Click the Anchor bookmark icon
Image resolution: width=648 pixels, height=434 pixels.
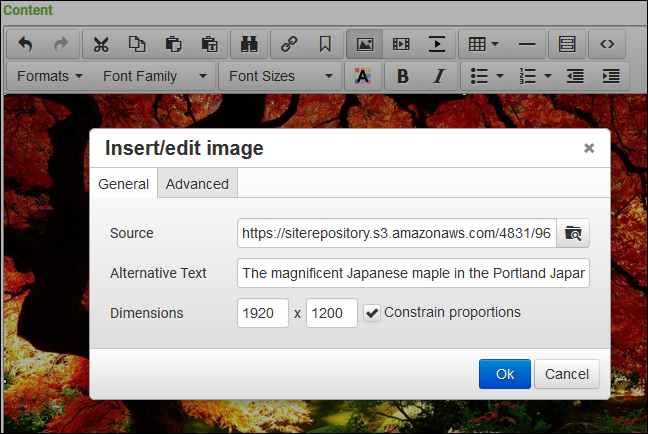[x=325, y=44]
